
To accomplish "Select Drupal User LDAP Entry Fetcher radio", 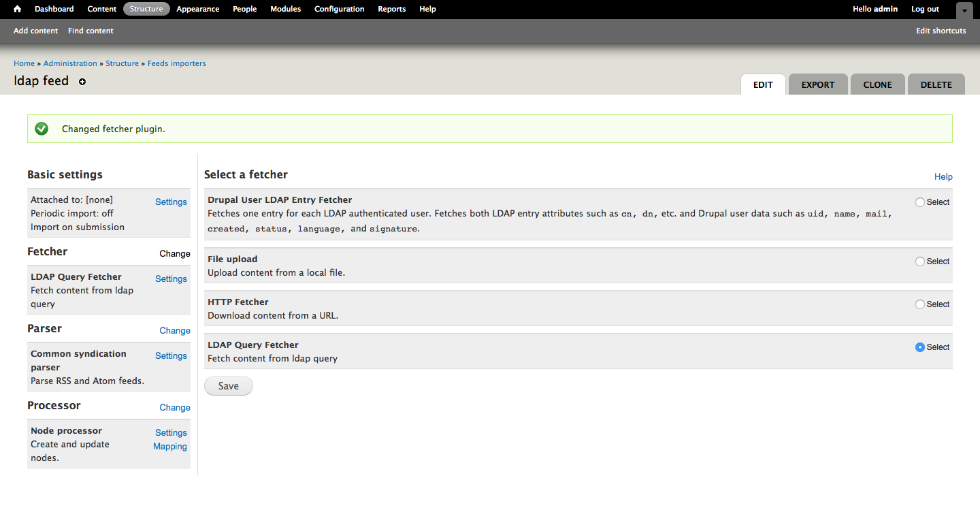I will 920,202.
